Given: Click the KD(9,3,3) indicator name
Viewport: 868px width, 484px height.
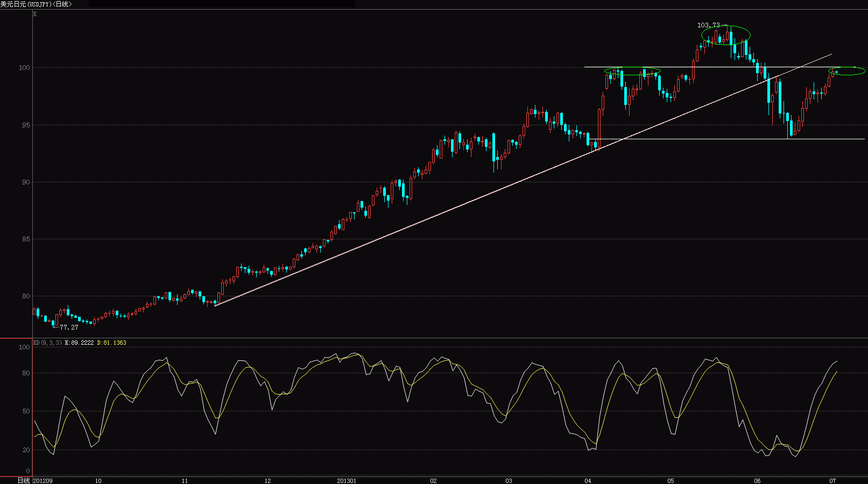Looking at the screenshot, I should [x=47, y=343].
